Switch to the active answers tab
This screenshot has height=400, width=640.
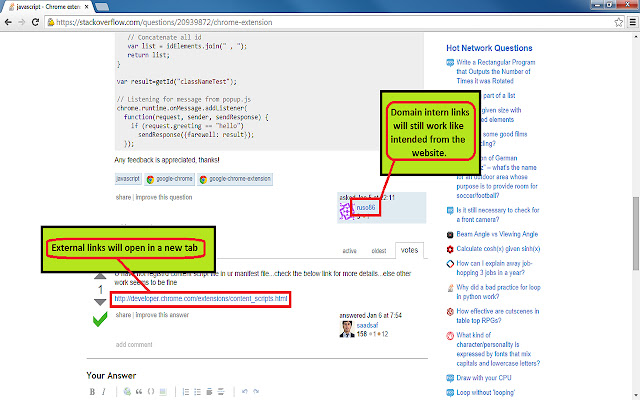click(350, 250)
